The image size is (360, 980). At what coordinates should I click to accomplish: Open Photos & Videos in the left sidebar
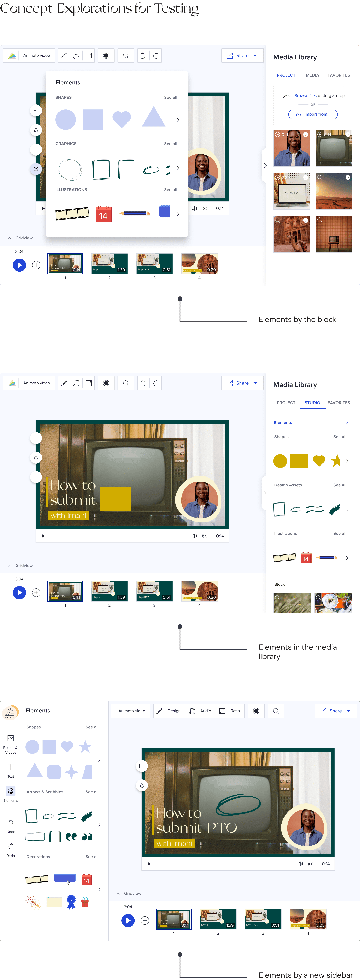[x=11, y=744]
